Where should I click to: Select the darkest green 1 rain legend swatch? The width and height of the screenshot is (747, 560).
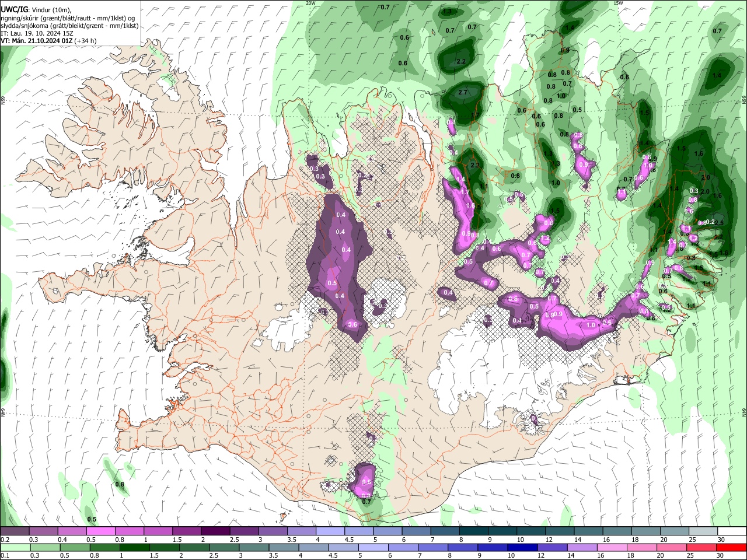pyautogui.click(x=134, y=547)
